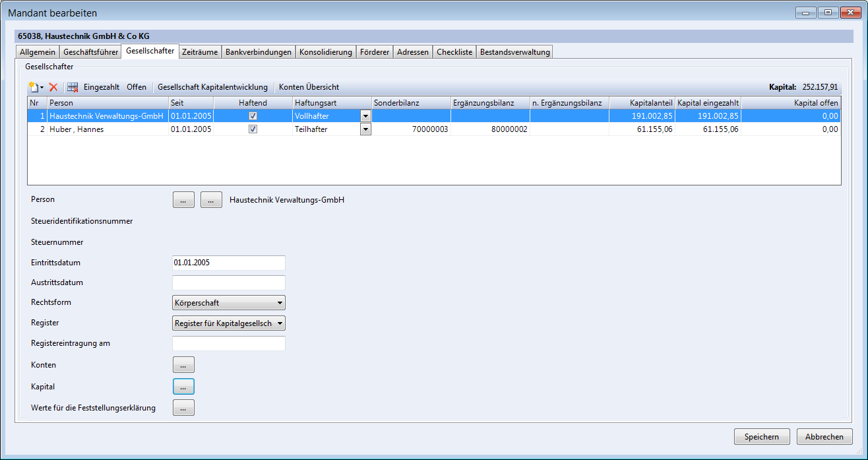Image resolution: width=868 pixels, height=460 pixels.
Task: Open Haftungsart dropdown showing Vollhafter
Action: click(365, 116)
